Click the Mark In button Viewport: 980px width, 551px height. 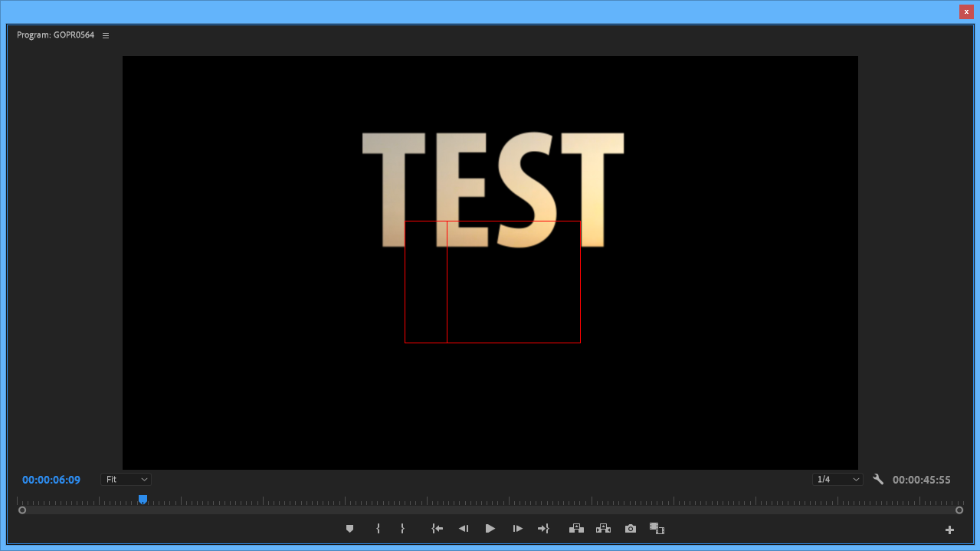(378, 529)
